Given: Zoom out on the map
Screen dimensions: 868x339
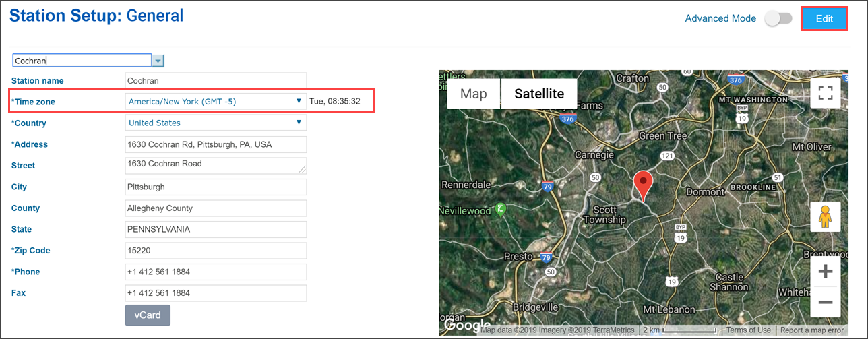Looking at the screenshot, I should (x=825, y=302).
